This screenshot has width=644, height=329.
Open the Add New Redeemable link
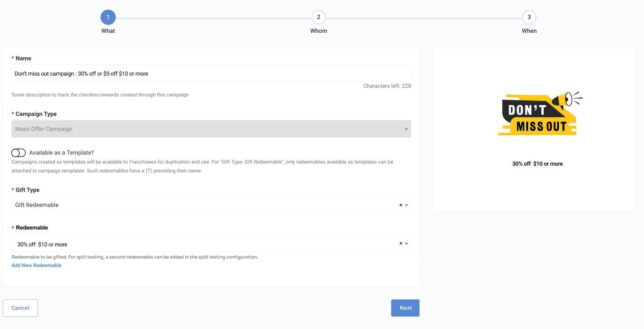[x=37, y=266]
